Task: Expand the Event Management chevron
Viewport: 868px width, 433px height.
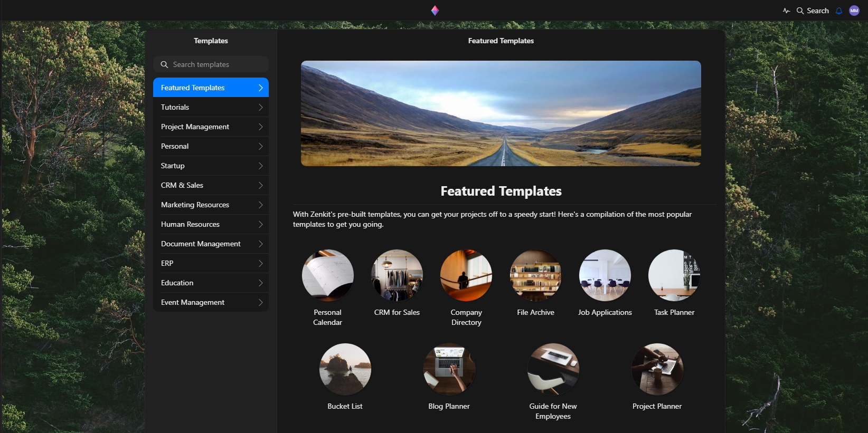Action: pyautogui.click(x=260, y=302)
